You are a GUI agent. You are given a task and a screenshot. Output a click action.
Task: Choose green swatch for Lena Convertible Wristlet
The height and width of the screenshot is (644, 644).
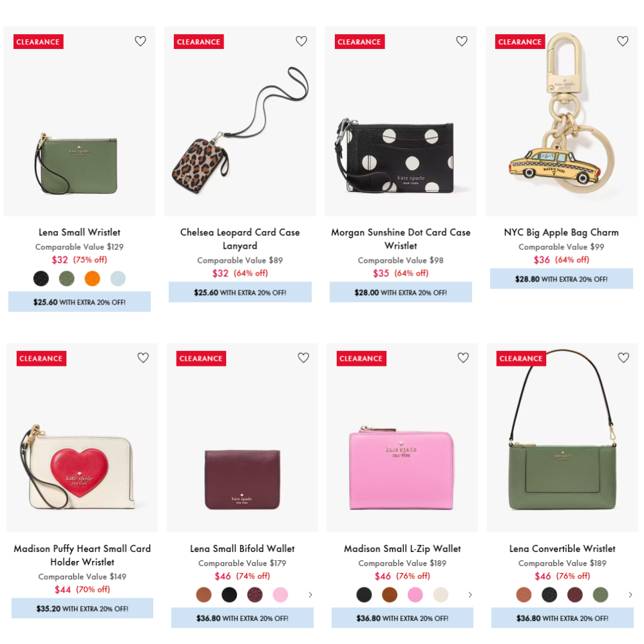pos(600,594)
